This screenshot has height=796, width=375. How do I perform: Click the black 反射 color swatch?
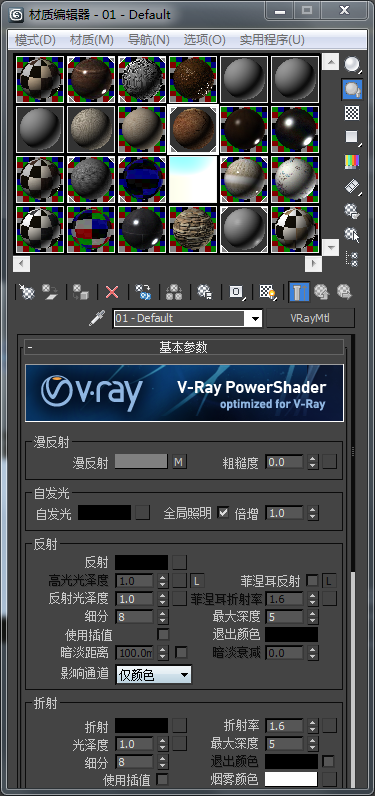141,562
